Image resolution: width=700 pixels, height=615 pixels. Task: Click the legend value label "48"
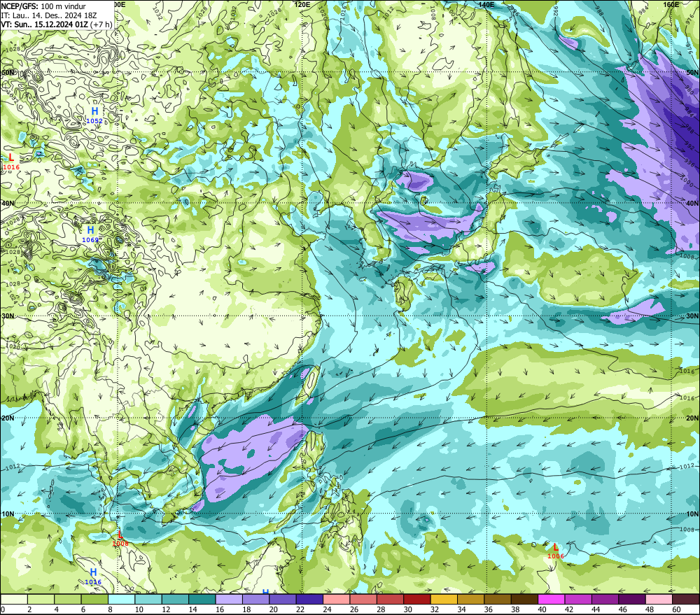(x=650, y=609)
